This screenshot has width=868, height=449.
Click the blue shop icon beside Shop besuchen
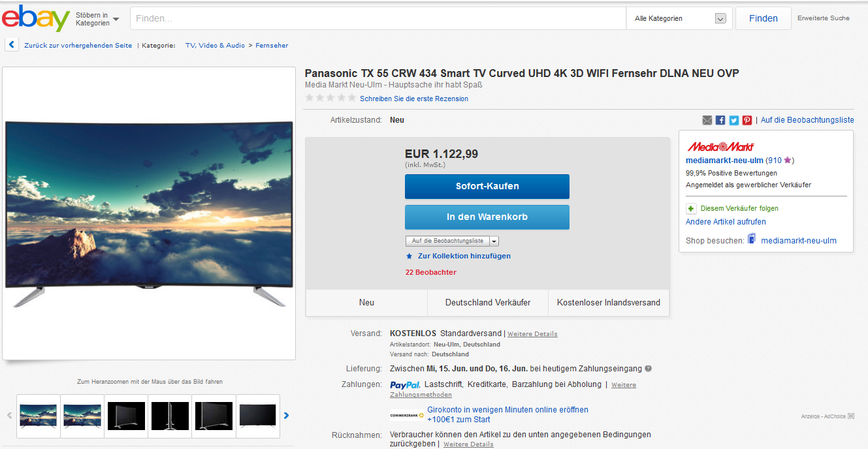pyautogui.click(x=752, y=240)
